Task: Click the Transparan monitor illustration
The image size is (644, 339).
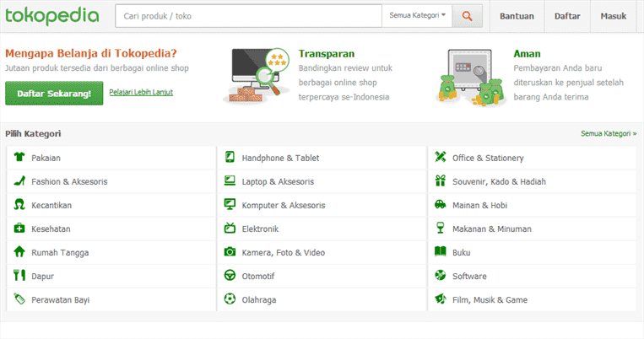Action: (x=257, y=76)
